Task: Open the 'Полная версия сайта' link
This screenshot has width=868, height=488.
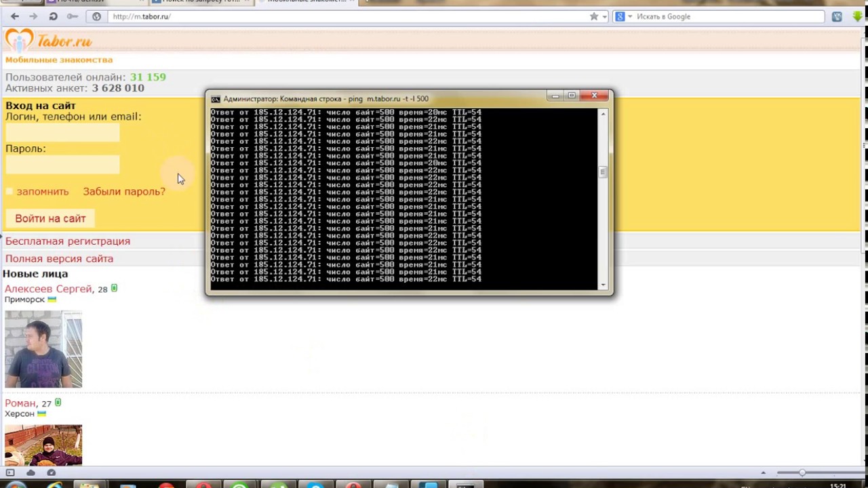Action: point(59,259)
